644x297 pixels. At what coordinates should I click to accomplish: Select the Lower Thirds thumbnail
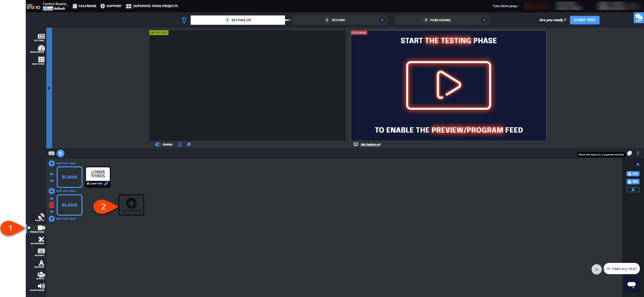tap(98, 174)
